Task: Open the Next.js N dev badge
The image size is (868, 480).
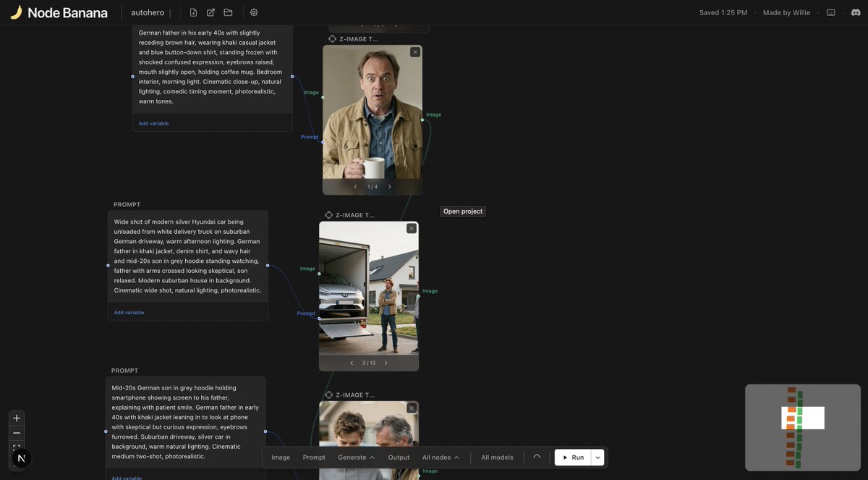Action: 21,458
